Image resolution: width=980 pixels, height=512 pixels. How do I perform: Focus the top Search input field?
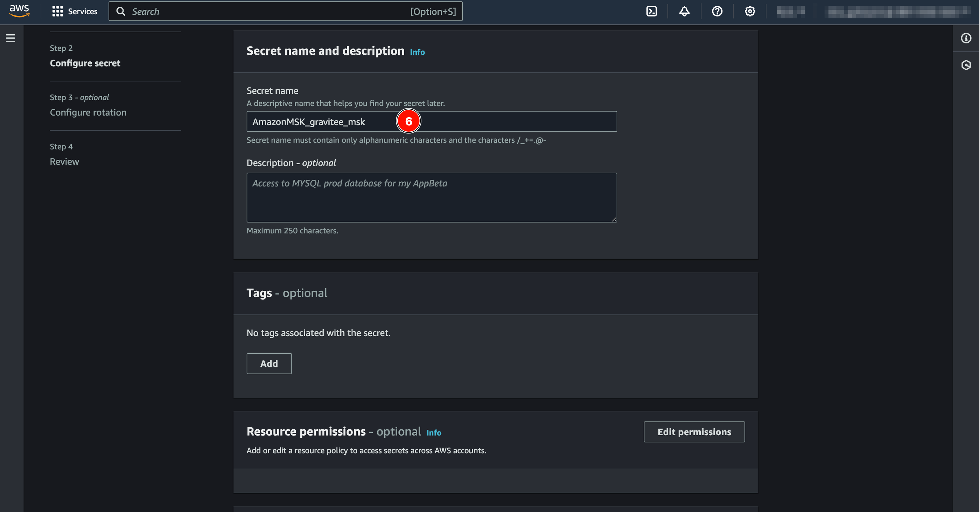[285, 12]
